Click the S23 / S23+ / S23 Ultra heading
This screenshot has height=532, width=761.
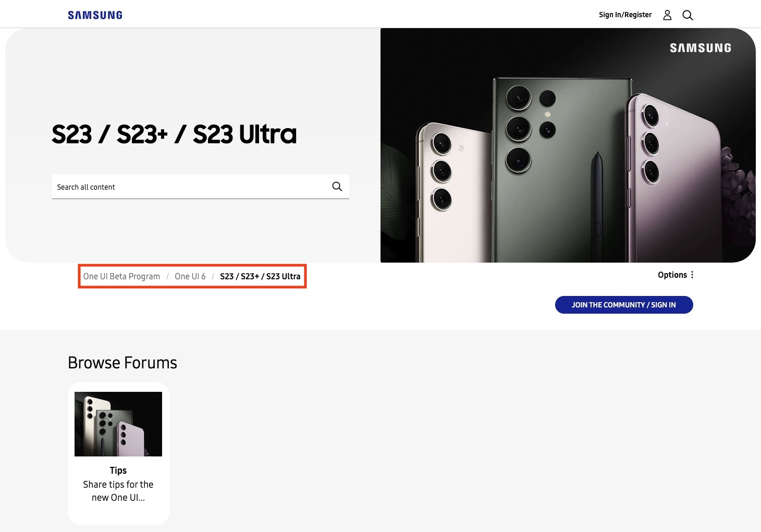pos(174,134)
